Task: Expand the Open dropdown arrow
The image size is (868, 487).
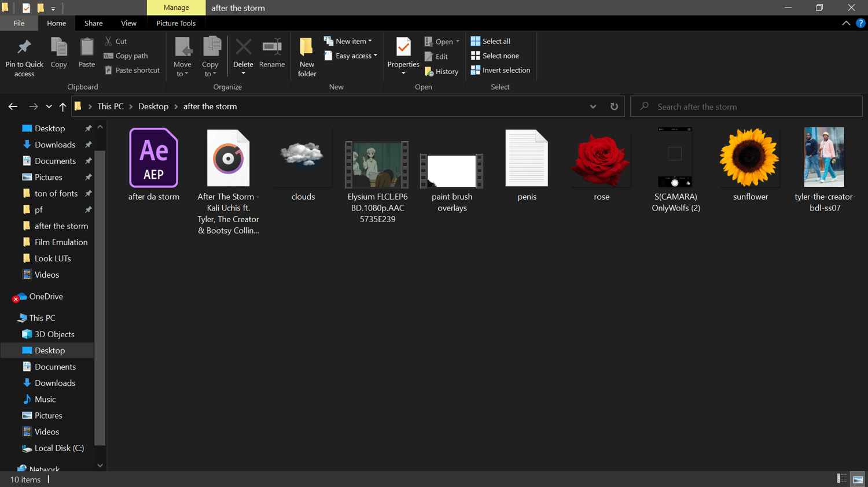Action: (x=457, y=42)
